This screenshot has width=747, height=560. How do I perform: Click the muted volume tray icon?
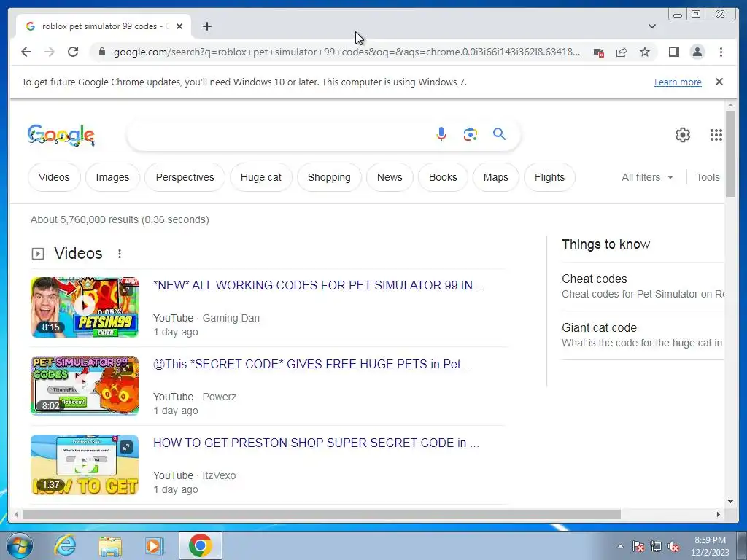click(x=673, y=547)
